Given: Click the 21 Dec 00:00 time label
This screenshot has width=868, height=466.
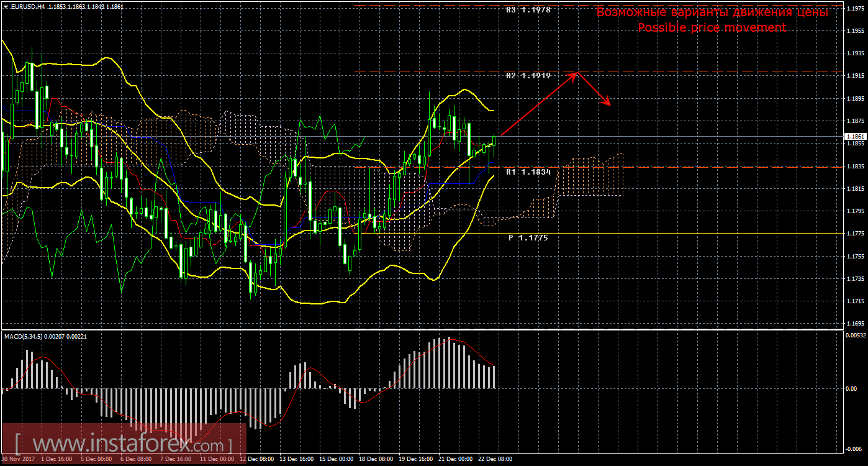Looking at the screenshot, I should click(x=455, y=460).
